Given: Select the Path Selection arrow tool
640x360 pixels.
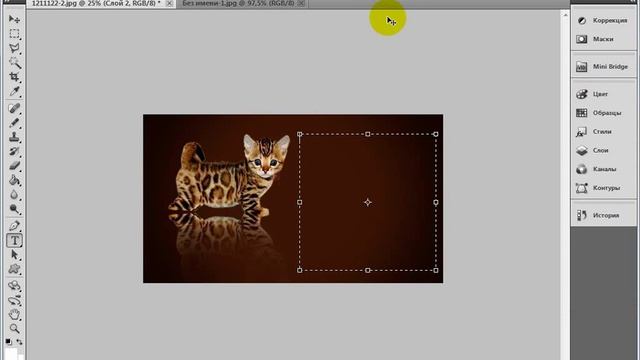Looking at the screenshot, I should click(x=14, y=255).
